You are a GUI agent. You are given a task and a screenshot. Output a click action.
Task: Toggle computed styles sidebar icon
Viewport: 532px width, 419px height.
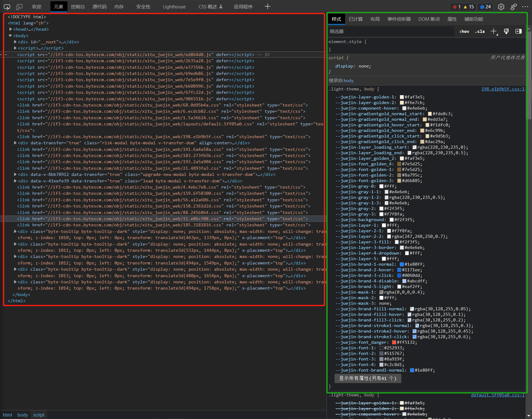coord(518,31)
